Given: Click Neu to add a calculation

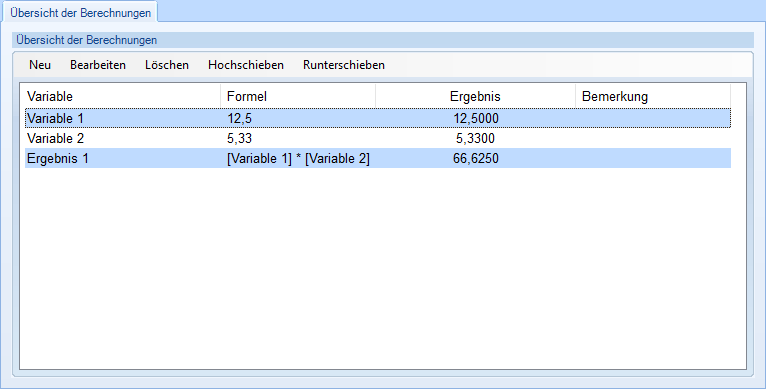Looking at the screenshot, I should tap(40, 65).
